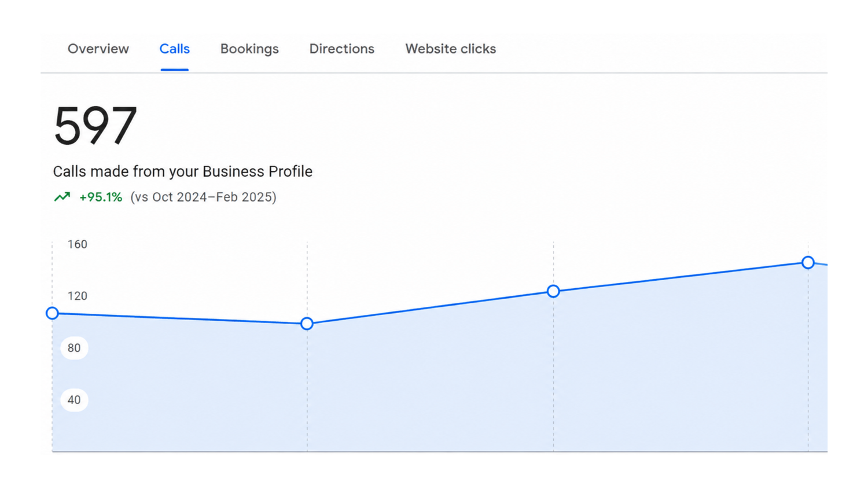This screenshot has width=868, height=488.
Task: Click the blue underline beneath Calls tab
Action: [174, 69]
